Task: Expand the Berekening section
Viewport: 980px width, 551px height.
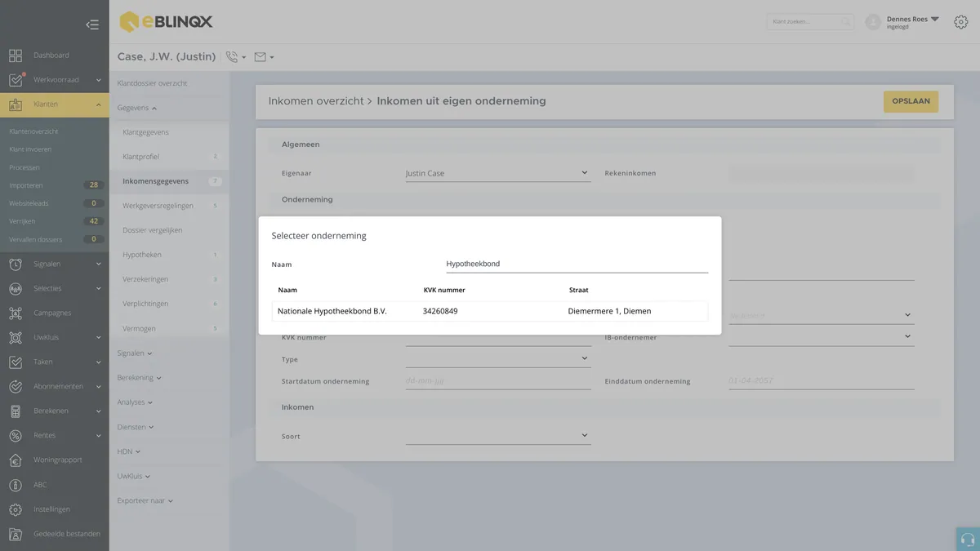Action: coord(140,378)
